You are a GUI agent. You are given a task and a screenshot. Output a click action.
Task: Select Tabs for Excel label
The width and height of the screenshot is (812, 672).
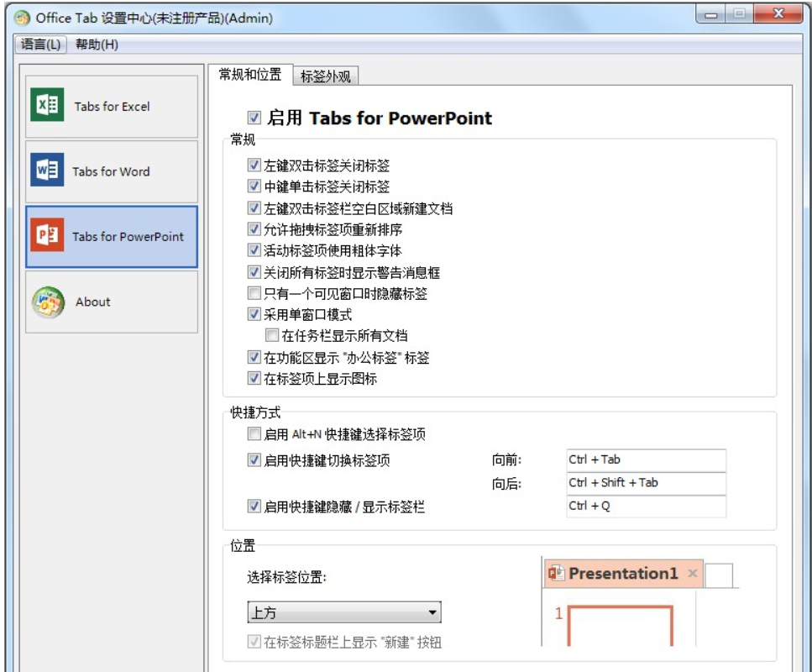coord(112,106)
